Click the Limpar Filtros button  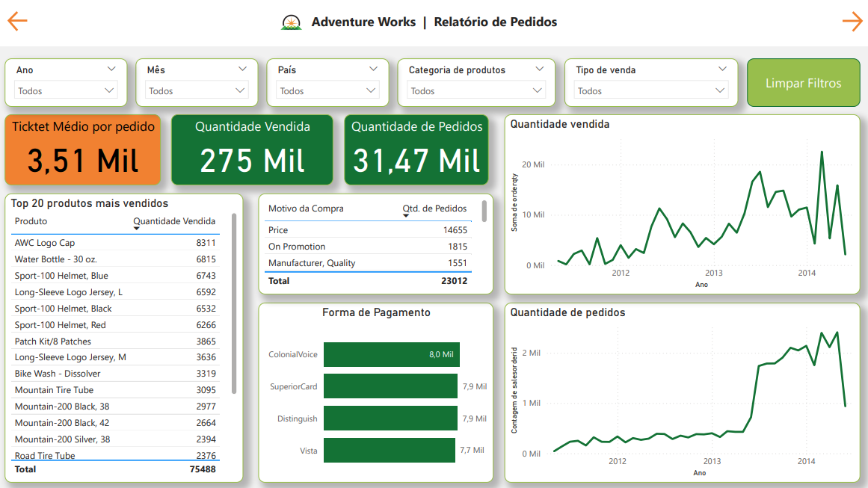803,83
